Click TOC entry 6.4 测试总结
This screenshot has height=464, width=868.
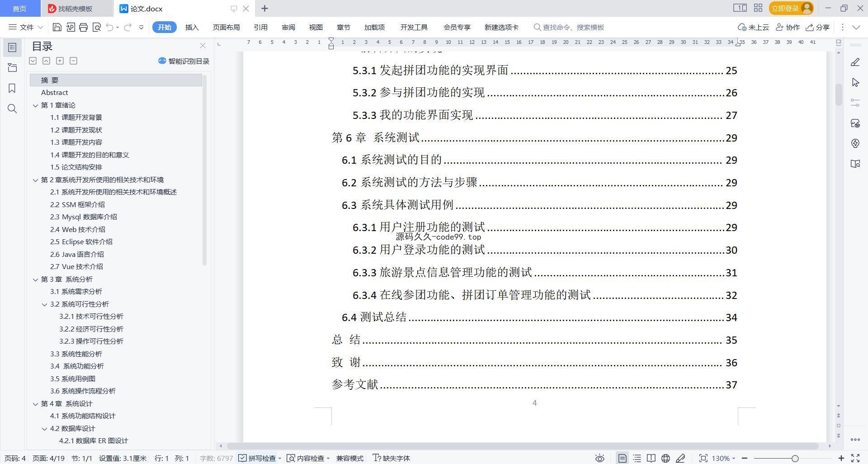pos(539,317)
